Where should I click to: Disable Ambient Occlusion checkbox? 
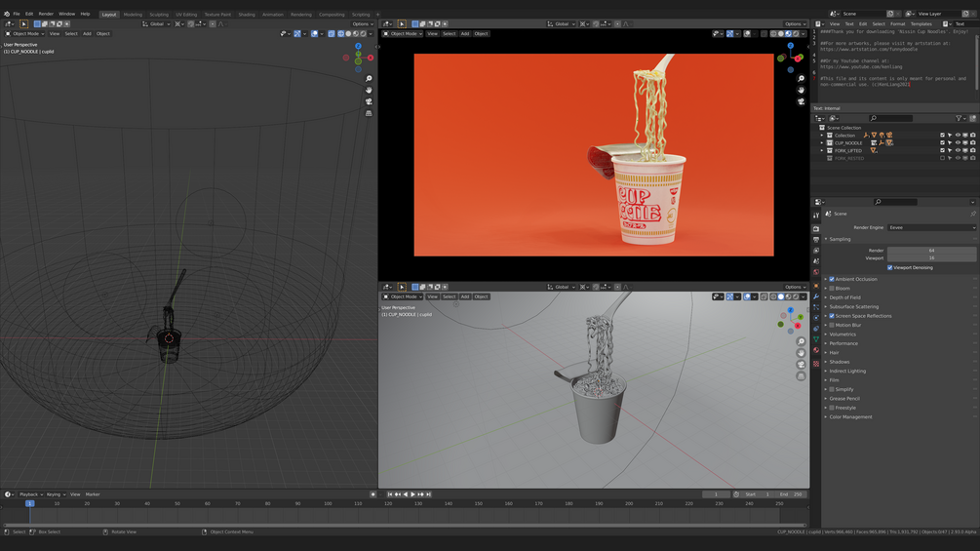[x=832, y=279]
